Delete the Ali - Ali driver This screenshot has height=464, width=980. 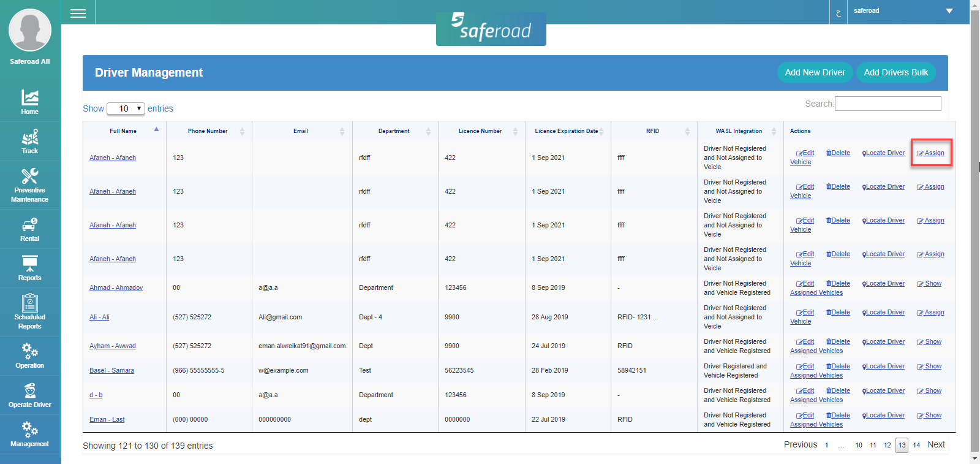pyautogui.click(x=838, y=312)
